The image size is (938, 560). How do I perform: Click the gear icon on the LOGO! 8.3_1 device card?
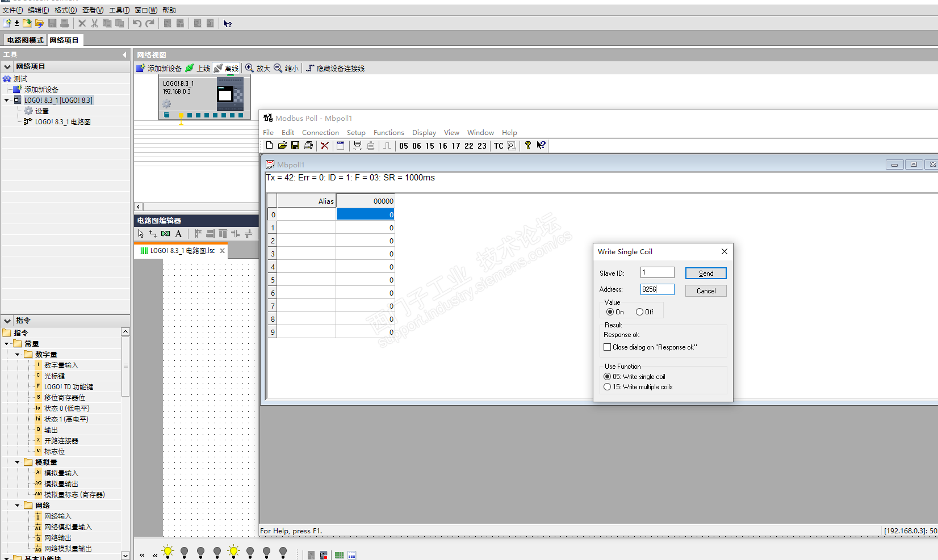(x=166, y=104)
